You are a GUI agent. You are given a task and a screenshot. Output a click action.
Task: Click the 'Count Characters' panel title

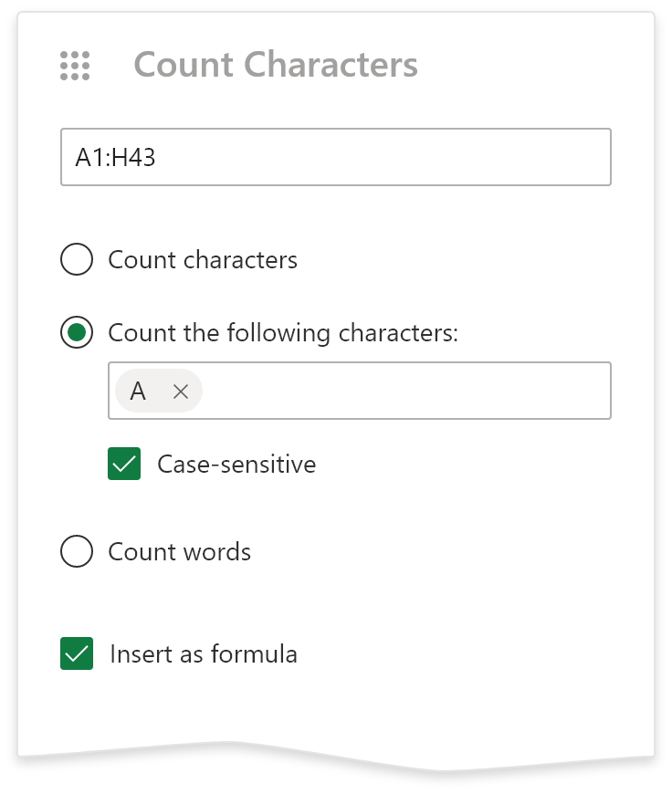276,66
